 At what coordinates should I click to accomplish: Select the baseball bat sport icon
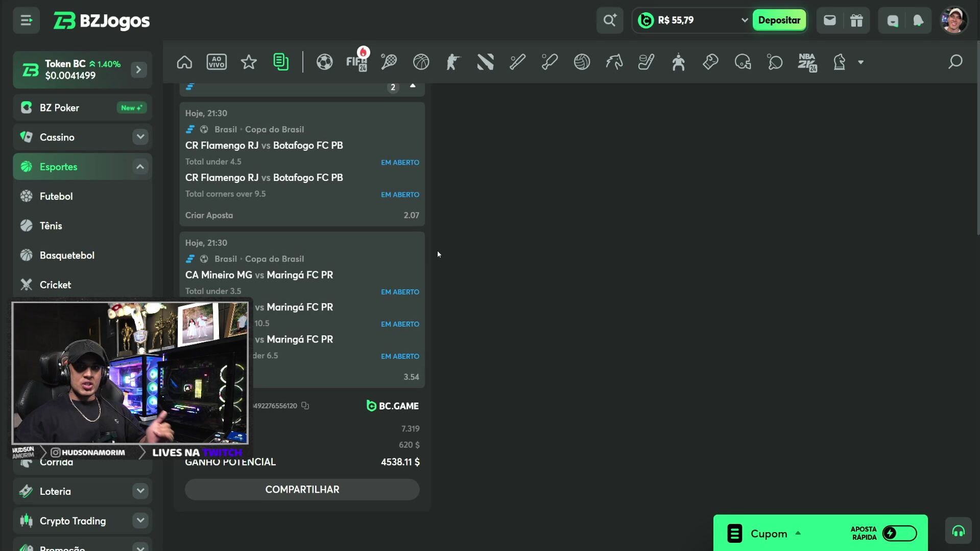click(517, 62)
